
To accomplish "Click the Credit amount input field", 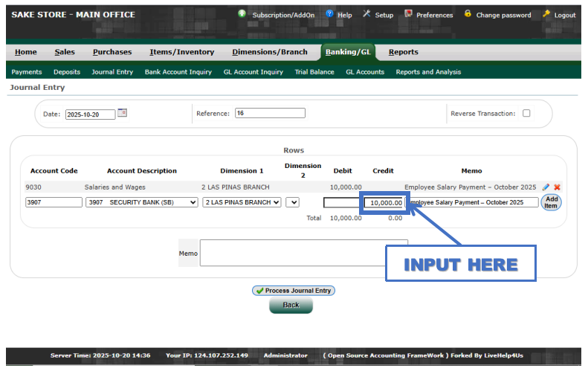I will pyautogui.click(x=384, y=202).
